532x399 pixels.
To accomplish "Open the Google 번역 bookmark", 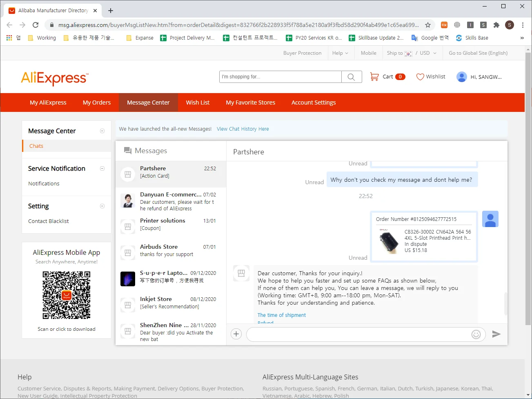I will [x=430, y=38].
